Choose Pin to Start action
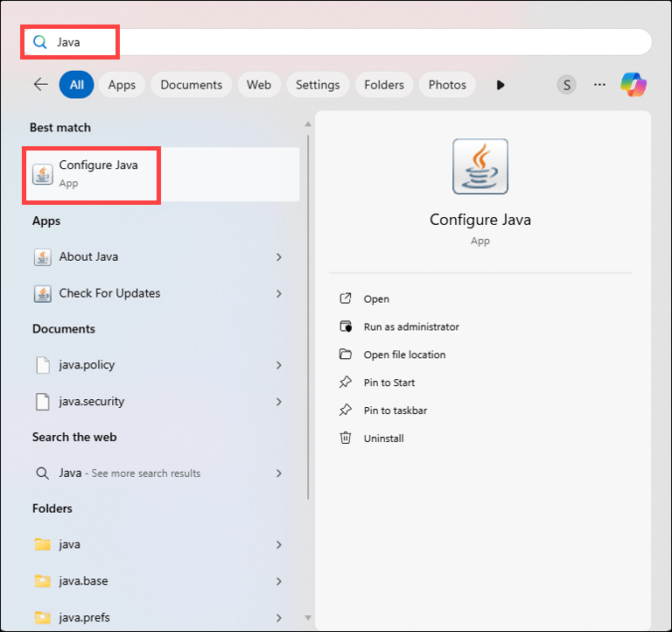This screenshot has height=632, width=672. click(389, 383)
